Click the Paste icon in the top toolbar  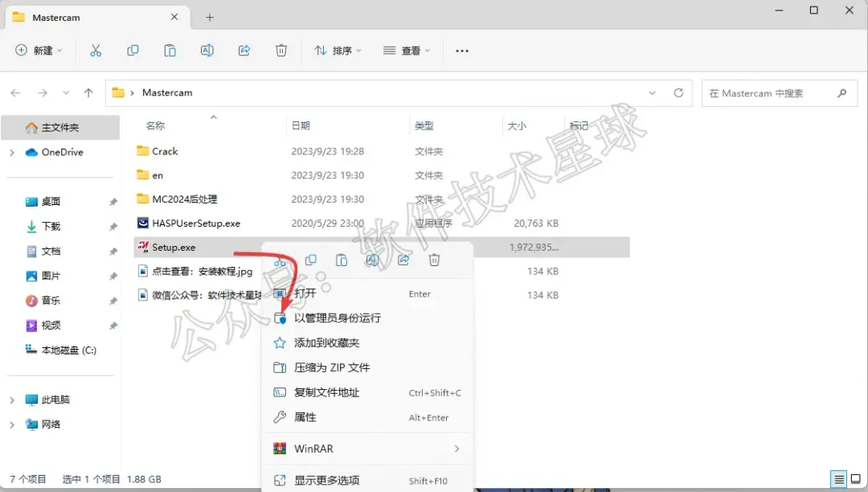pyautogui.click(x=170, y=51)
